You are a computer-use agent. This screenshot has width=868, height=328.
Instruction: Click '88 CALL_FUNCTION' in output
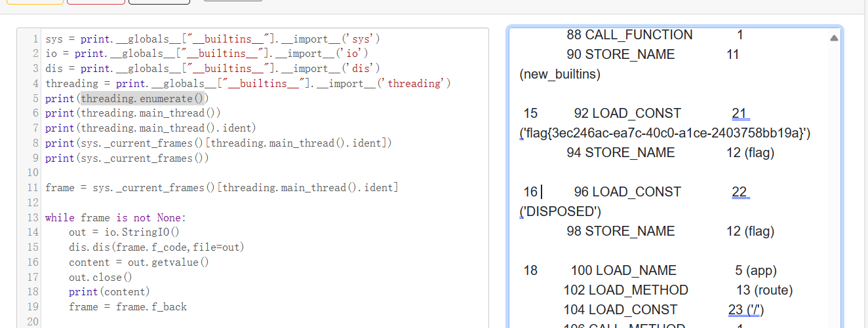[x=630, y=35]
